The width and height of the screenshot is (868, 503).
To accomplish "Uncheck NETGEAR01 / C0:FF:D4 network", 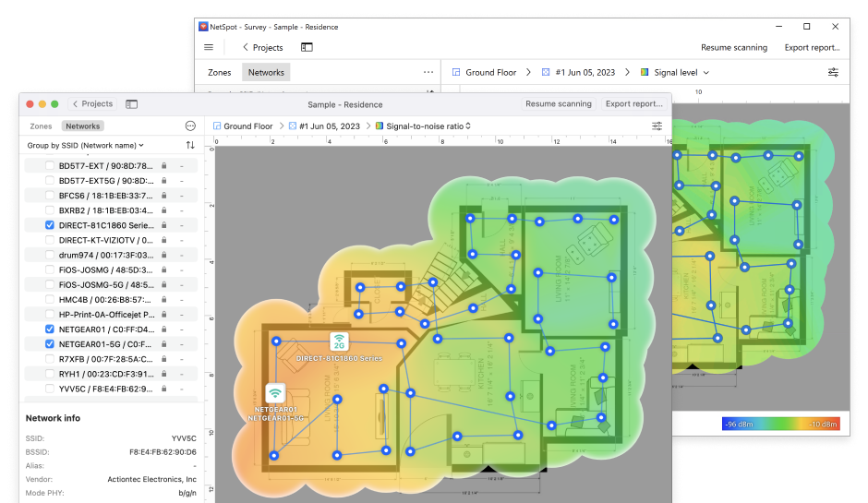I will (x=50, y=329).
